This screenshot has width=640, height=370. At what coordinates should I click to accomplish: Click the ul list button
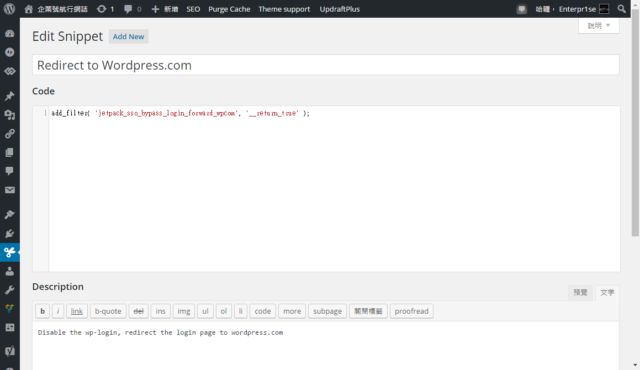click(x=205, y=311)
